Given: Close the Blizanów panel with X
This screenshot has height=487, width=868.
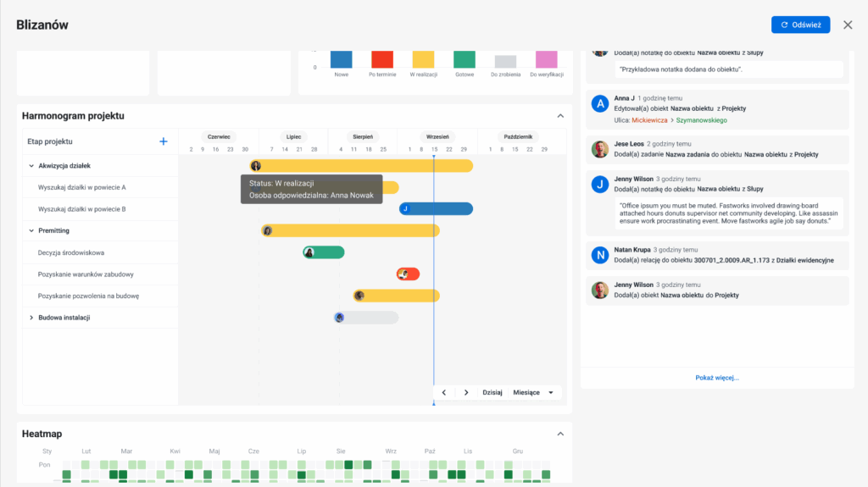Looking at the screenshot, I should pyautogui.click(x=848, y=25).
